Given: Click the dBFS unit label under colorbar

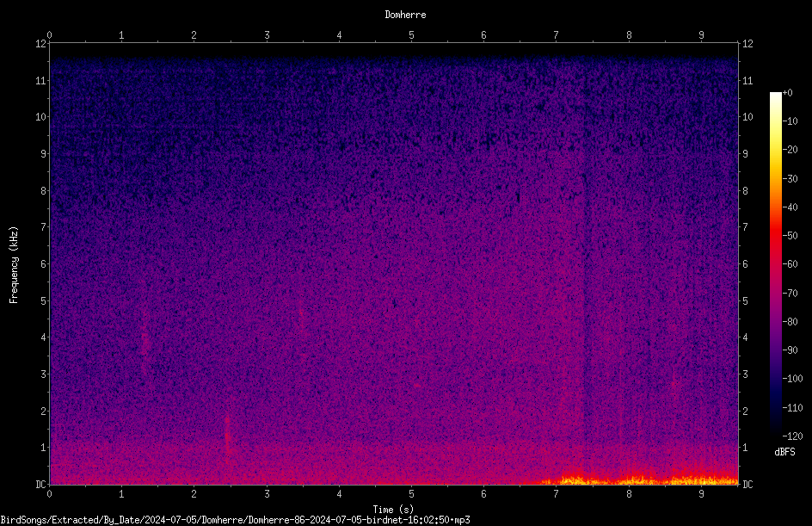Looking at the screenshot, I should (784, 452).
